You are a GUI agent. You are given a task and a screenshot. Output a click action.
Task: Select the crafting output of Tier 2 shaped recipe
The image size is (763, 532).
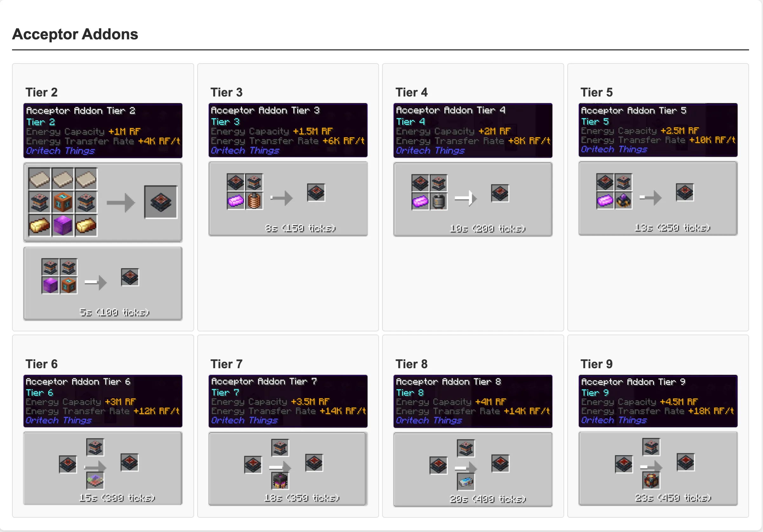(x=161, y=203)
